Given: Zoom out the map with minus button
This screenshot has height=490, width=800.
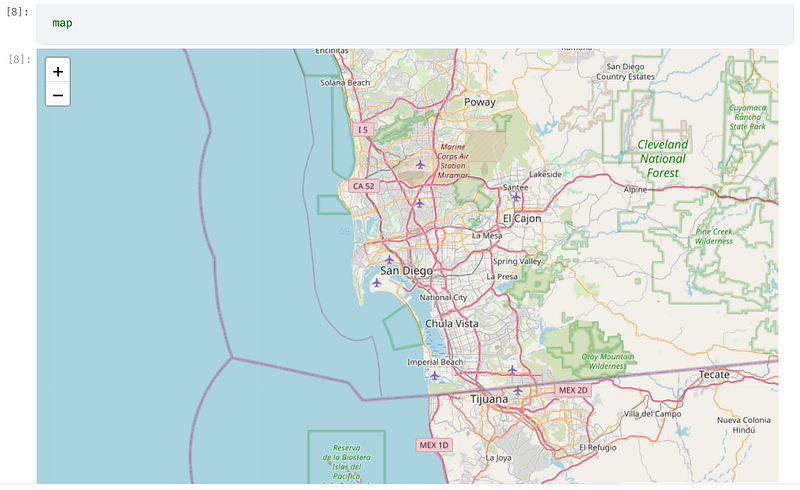Looking at the screenshot, I should coord(58,95).
